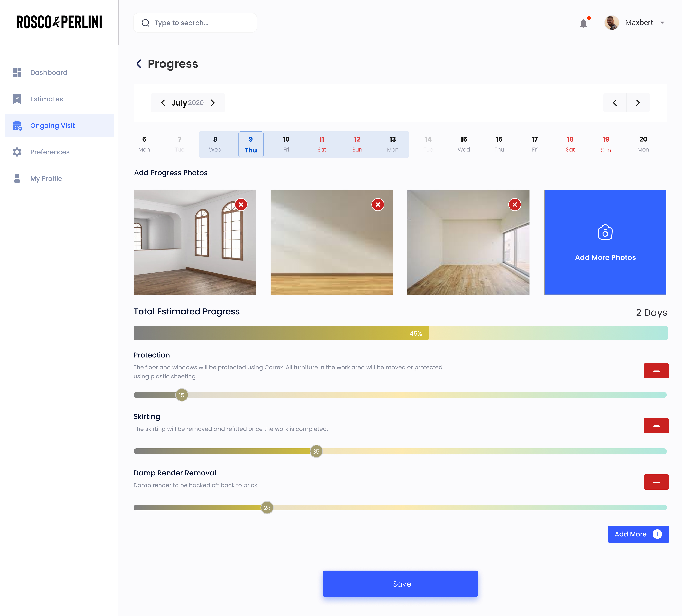Click Maxbert's profile avatar
This screenshot has width=682, height=616.
(612, 23)
